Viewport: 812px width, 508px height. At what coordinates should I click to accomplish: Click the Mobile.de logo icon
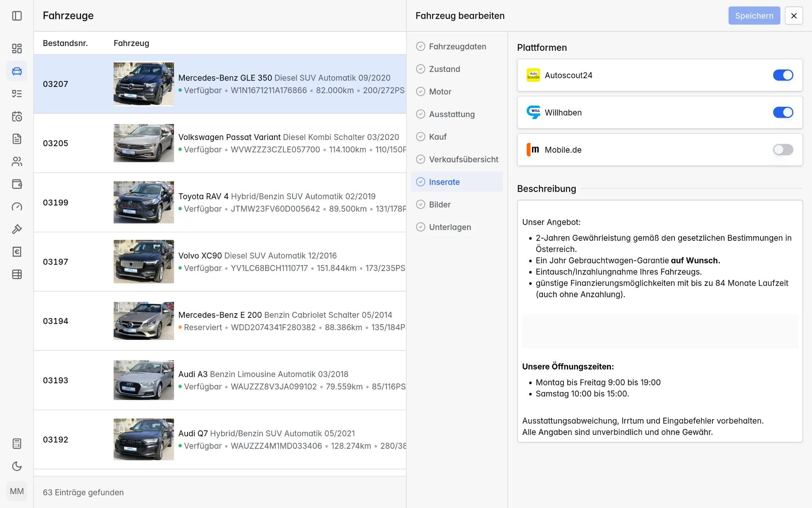[533, 150]
